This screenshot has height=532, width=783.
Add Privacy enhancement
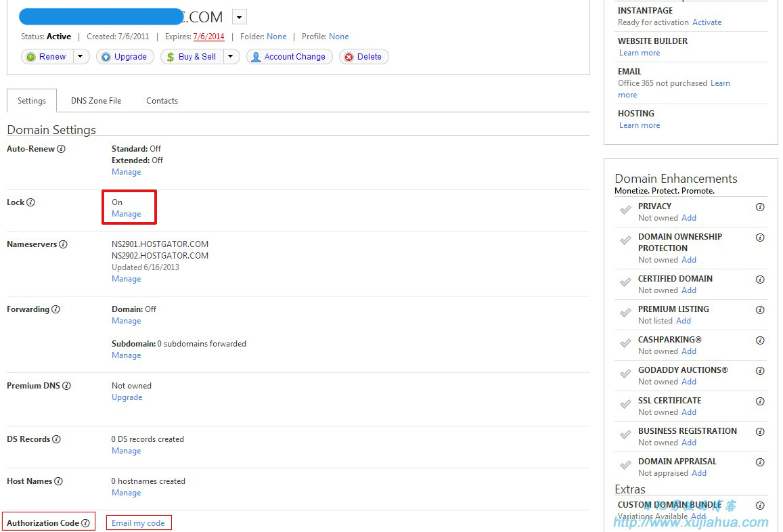(689, 218)
